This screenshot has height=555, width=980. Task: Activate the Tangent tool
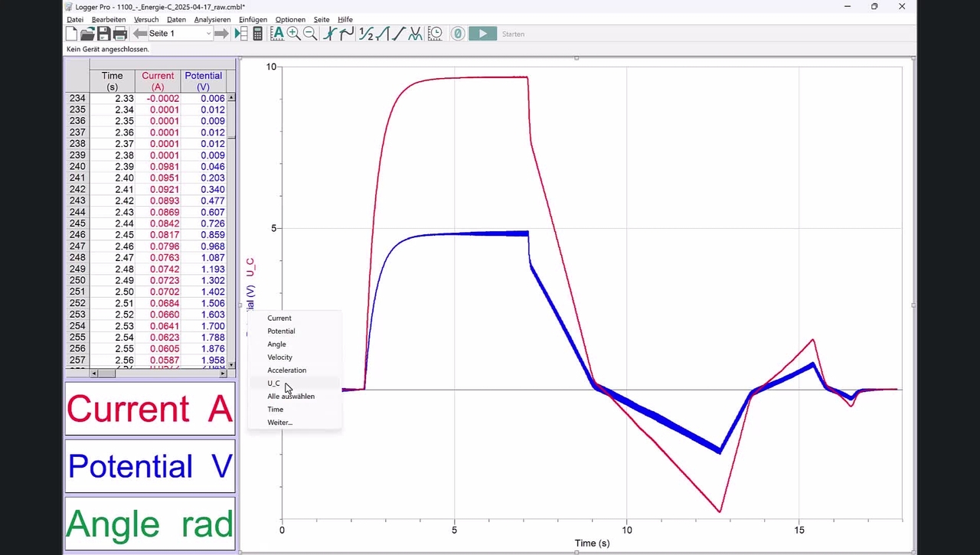pos(346,34)
